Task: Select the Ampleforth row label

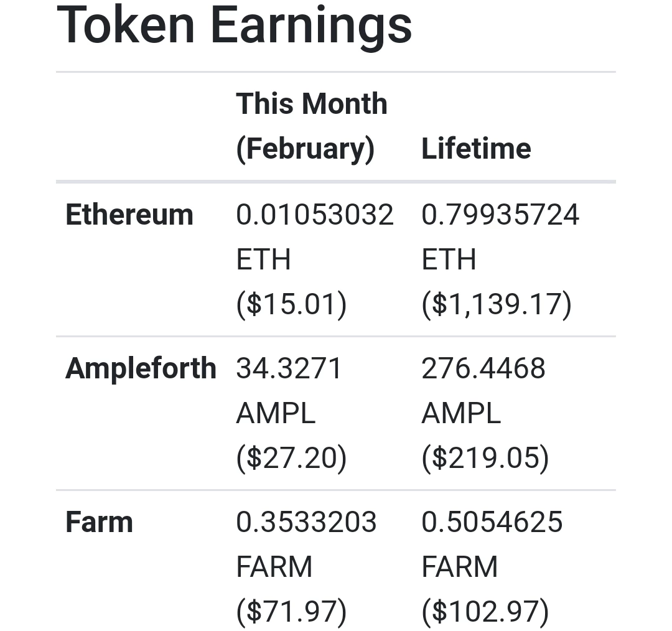Action: [x=141, y=368]
